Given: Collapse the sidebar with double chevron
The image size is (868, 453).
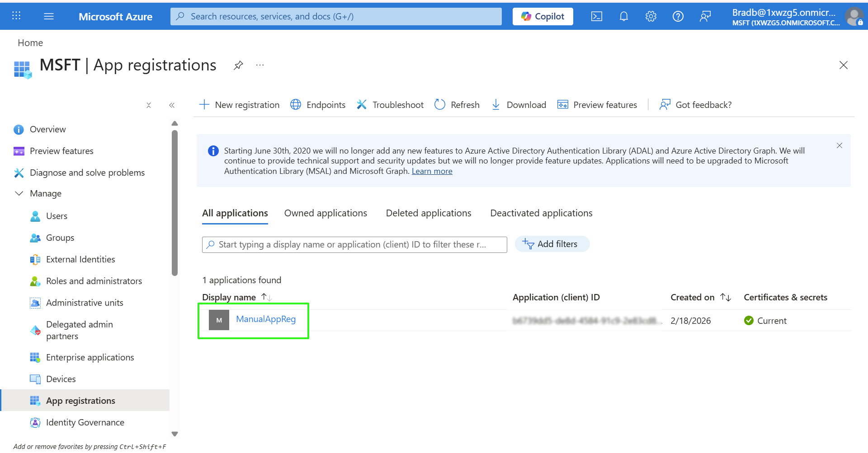Looking at the screenshot, I should (172, 105).
